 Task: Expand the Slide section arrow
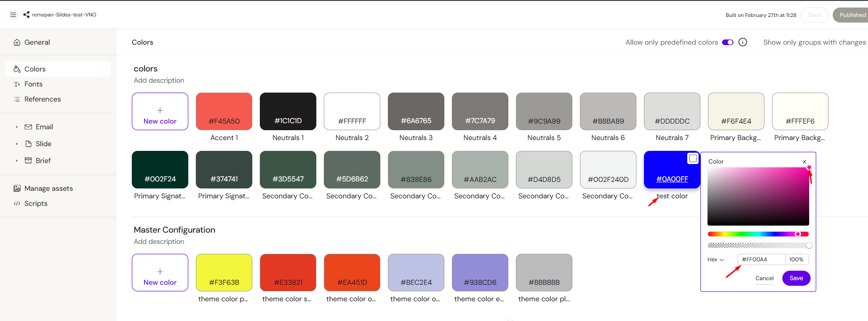coord(17,144)
